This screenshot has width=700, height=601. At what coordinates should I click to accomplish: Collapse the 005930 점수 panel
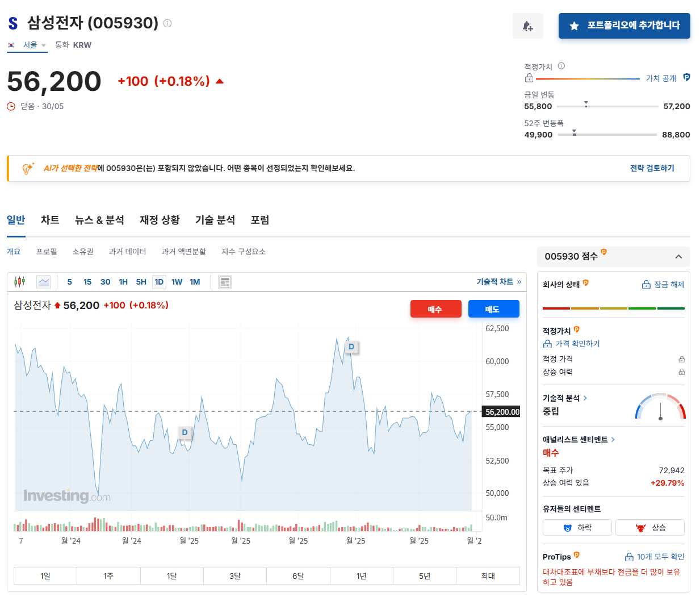pos(678,256)
